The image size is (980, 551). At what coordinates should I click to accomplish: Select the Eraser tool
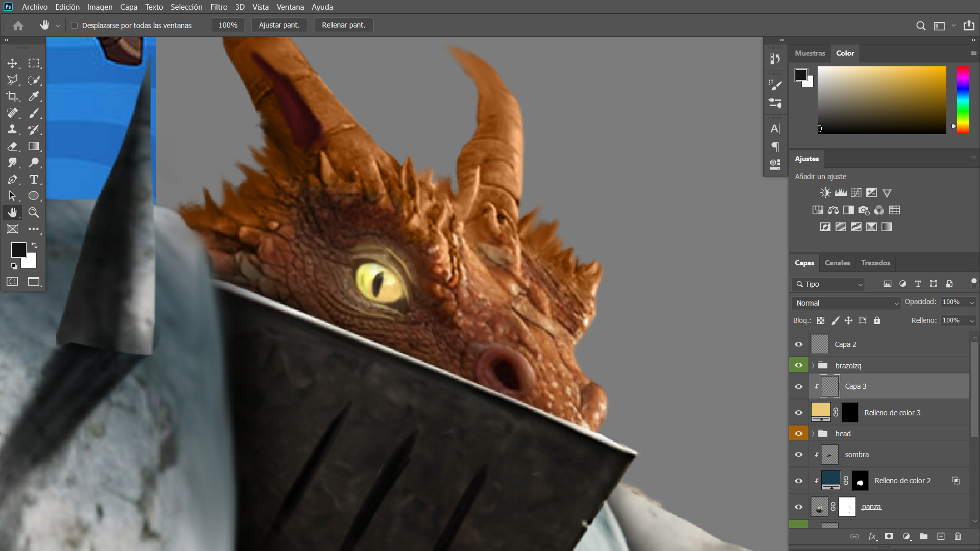coord(12,146)
